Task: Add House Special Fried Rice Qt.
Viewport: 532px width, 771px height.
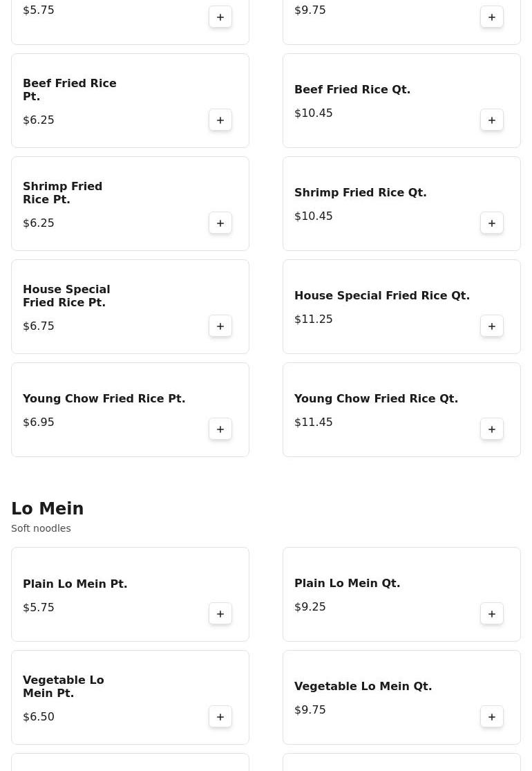Action: 492,326
